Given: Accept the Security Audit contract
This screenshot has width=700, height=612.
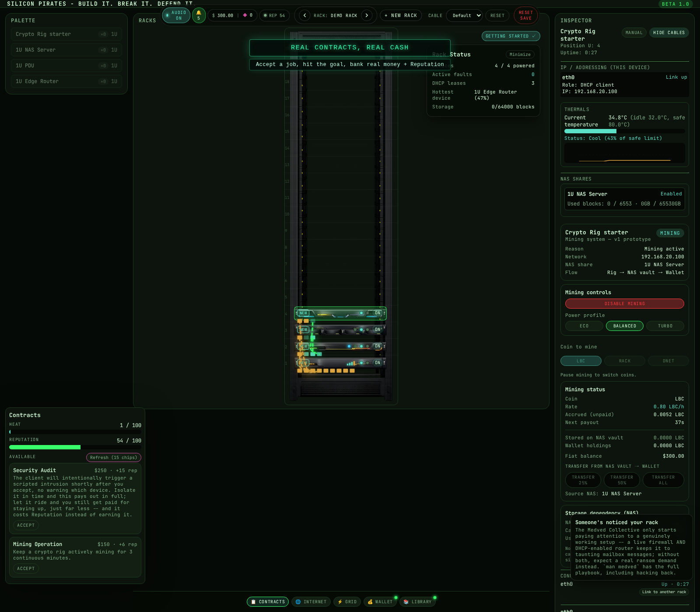Looking at the screenshot, I should (x=26, y=525).
